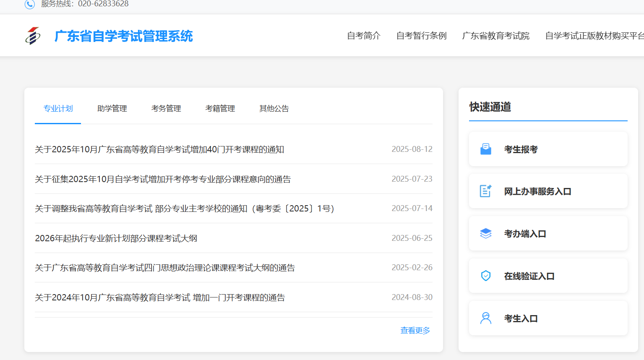Select the 专业计划 tab

coord(57,108)
